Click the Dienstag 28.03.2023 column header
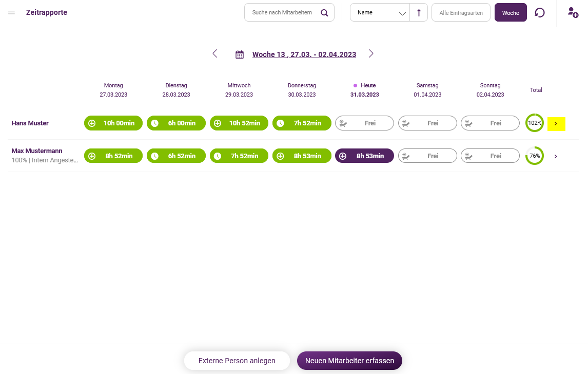The height and width of the screenshot is (374, 588). [x=177, y=90]
